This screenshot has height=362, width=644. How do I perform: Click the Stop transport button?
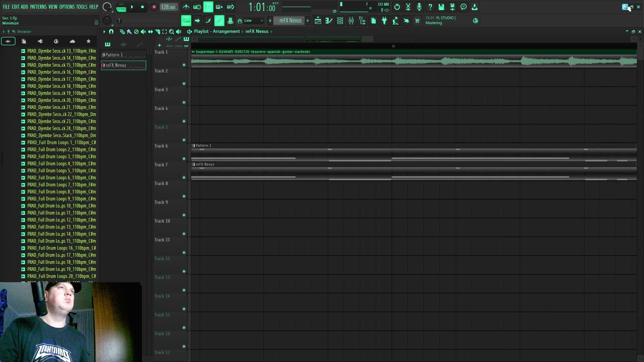(142, 7)
